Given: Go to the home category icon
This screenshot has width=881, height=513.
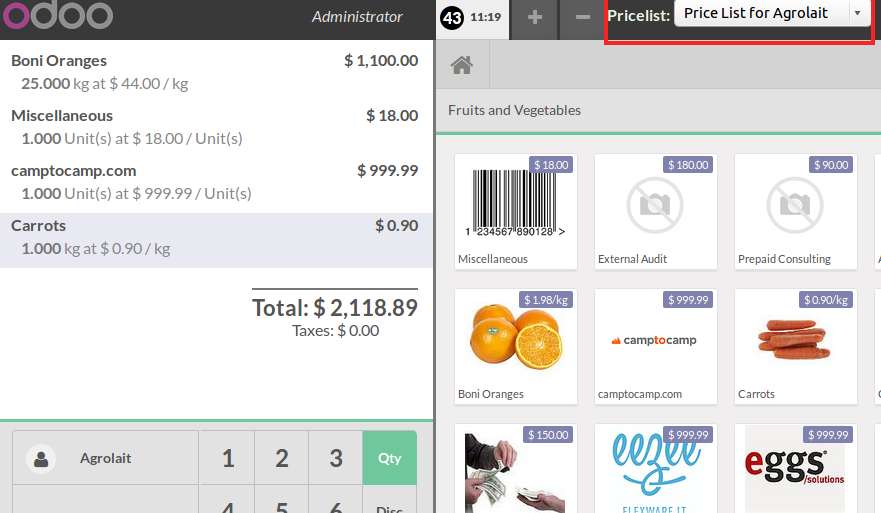Looking at the screenshot, I should (461, 65).
